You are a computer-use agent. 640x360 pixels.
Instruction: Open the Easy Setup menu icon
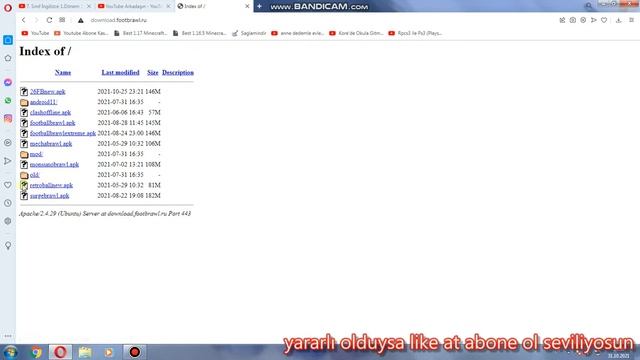point(631,20)
